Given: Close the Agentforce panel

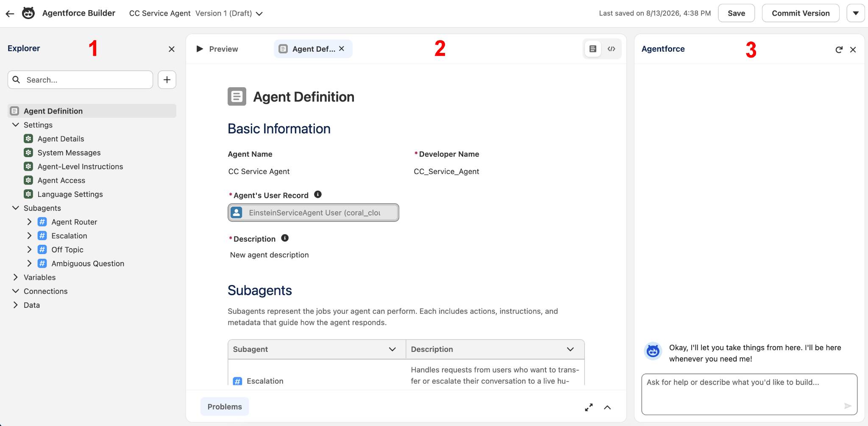Looking at the screenshot, I should pyautogui.click(x=853, y=50).
